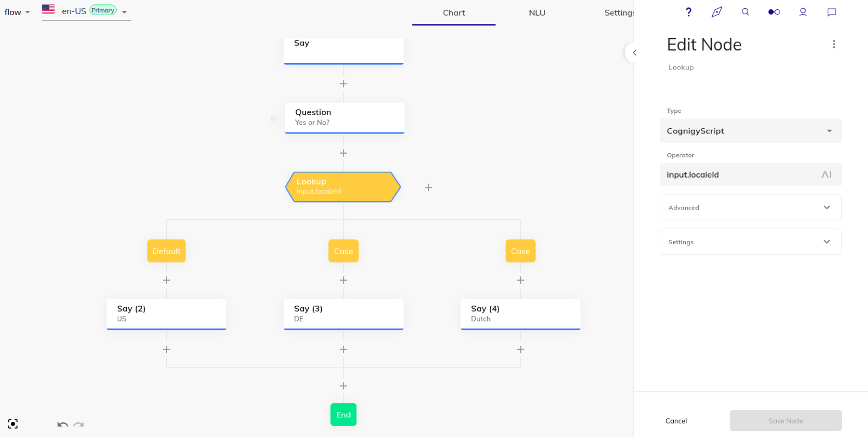Select the Case node above Say (3)

[x=343, y=251]
